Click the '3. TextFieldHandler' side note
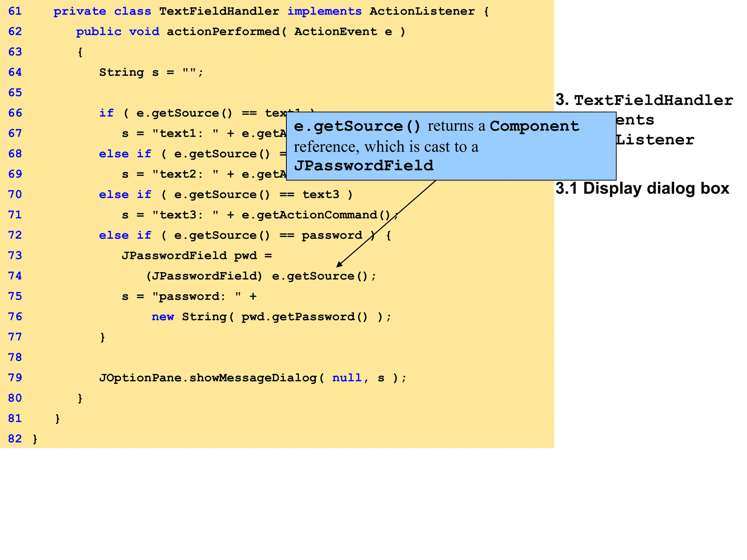The height and width of the screenshot is (560, 747). point(644,100)
